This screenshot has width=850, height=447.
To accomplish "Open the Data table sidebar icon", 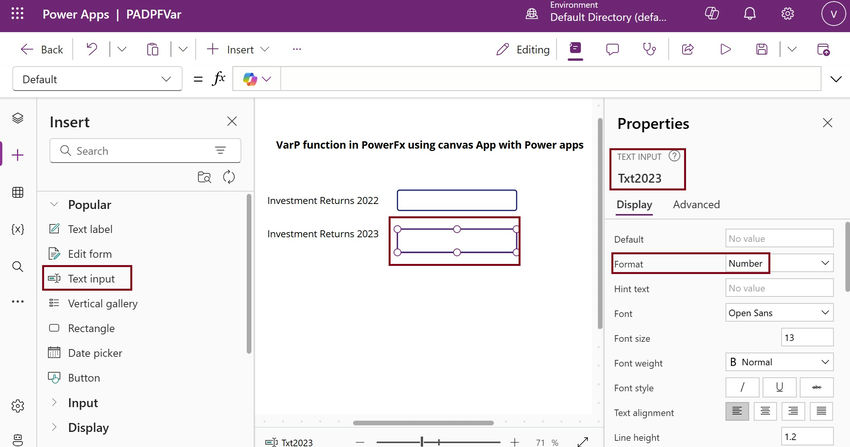I will pos(17,192).
